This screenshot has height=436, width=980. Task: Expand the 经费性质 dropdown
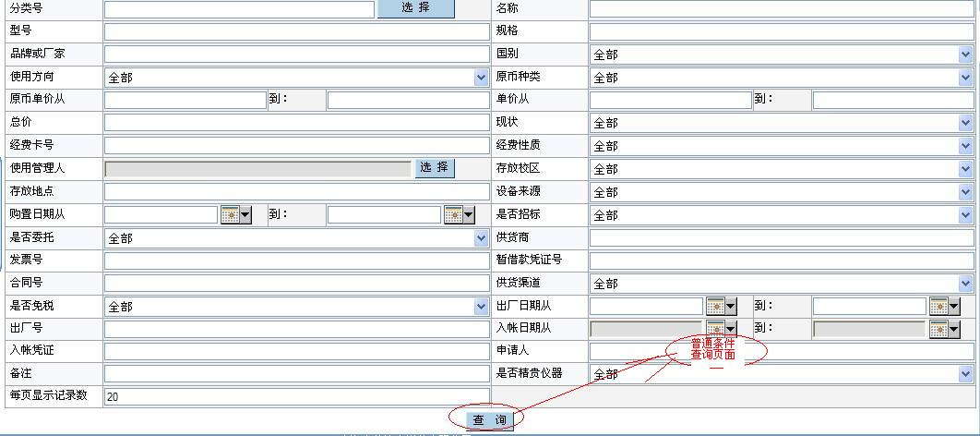(965, 146)
